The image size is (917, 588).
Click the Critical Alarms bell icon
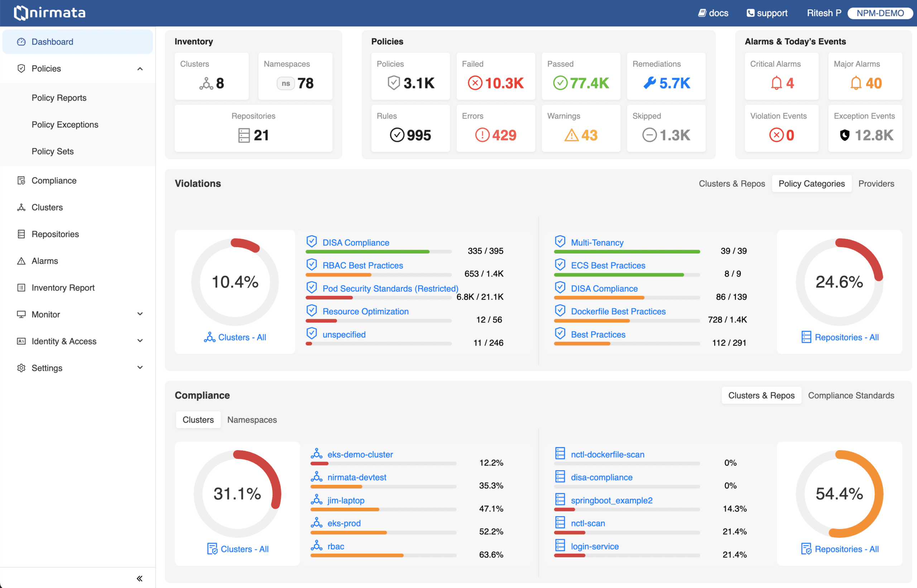776,83
